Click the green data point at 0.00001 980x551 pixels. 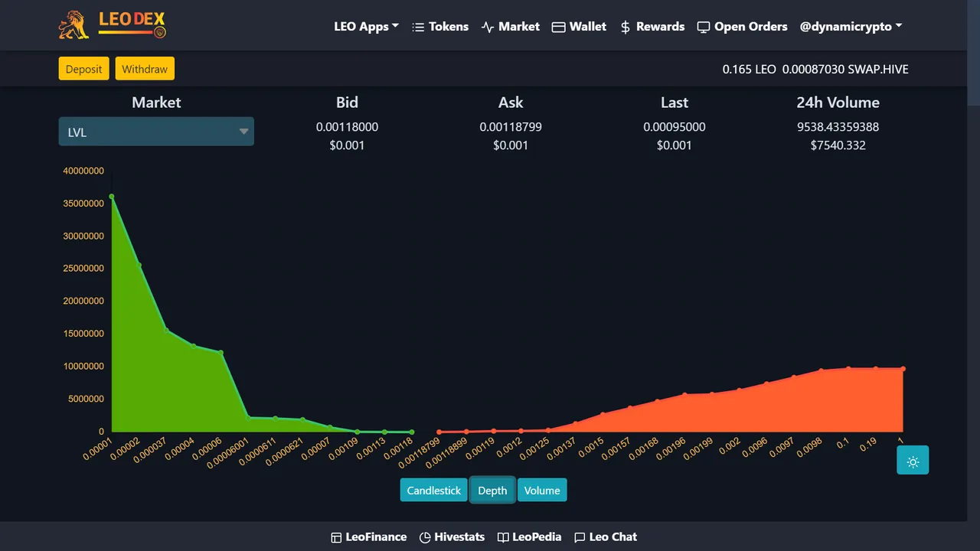pos(112,197)
